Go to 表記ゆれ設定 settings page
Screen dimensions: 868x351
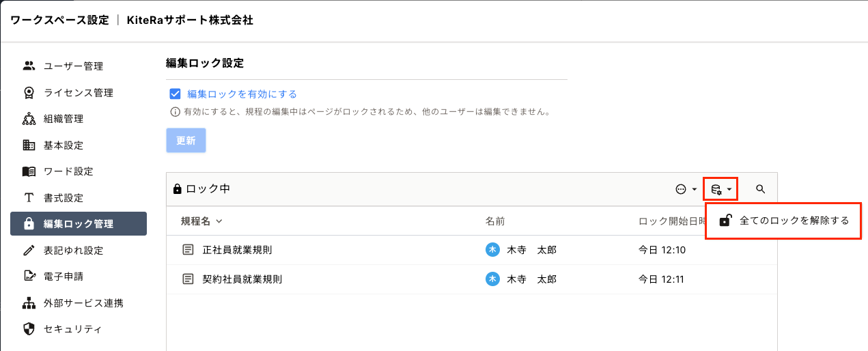pos(73,250)
